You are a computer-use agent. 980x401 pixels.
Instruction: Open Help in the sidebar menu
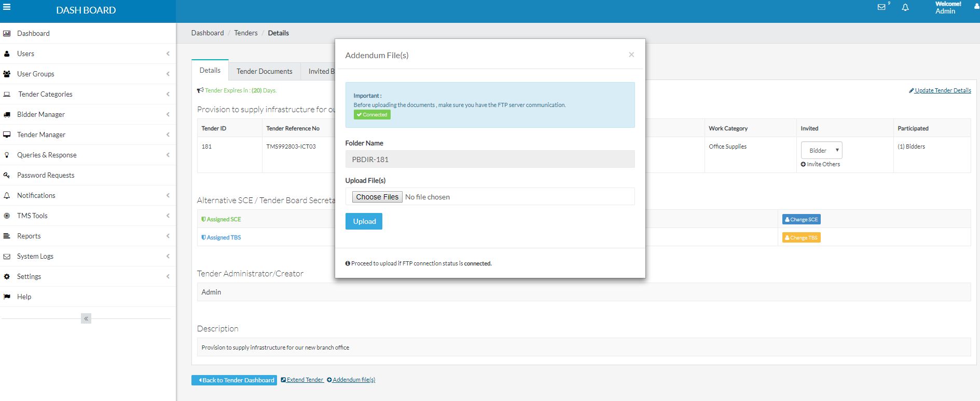[x=24, y=297]
